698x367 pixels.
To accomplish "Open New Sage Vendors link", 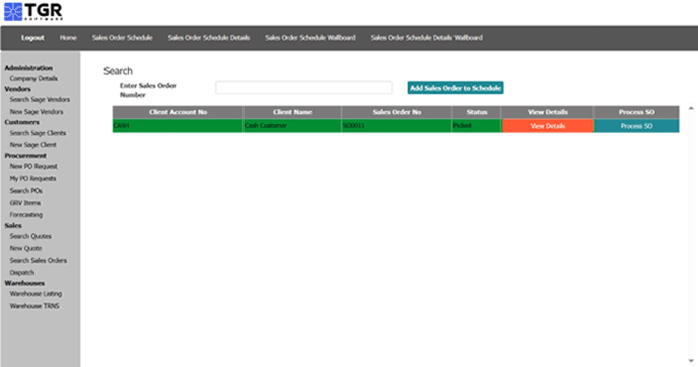I will [37, 112].
